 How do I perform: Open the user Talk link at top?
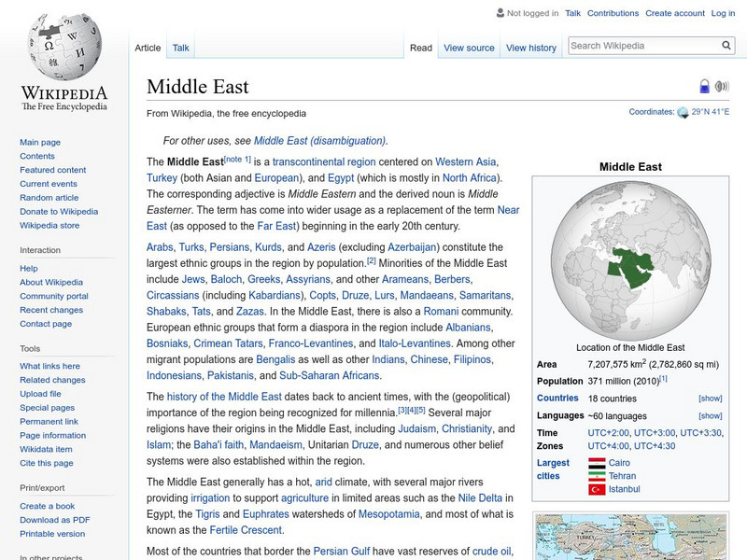pos(572,13)
